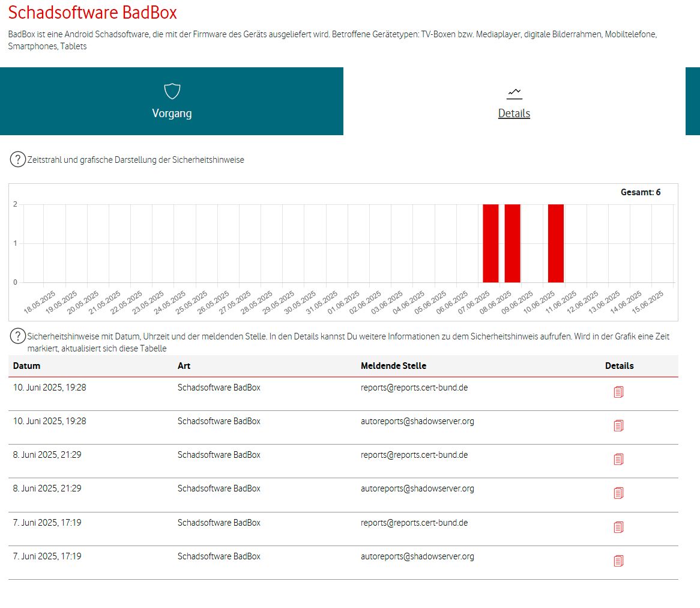Click the help icon beside Zeitstrahl description
700x608 pixels.
coord(18,159)
